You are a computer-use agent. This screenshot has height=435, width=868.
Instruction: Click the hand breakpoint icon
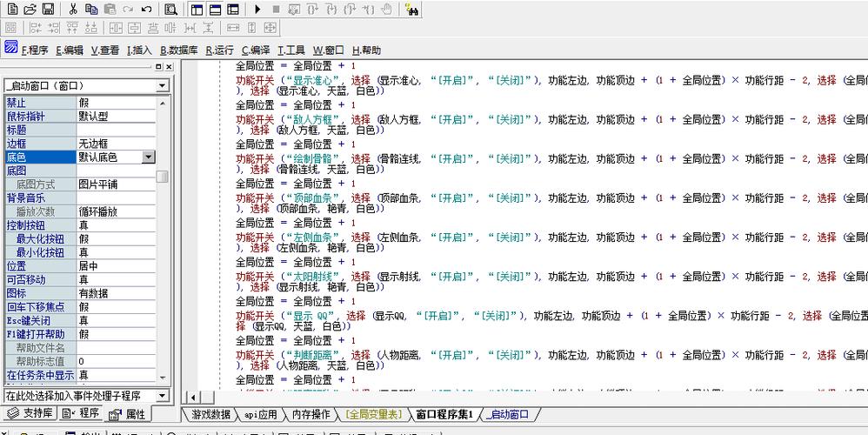[x=387, y=10]
